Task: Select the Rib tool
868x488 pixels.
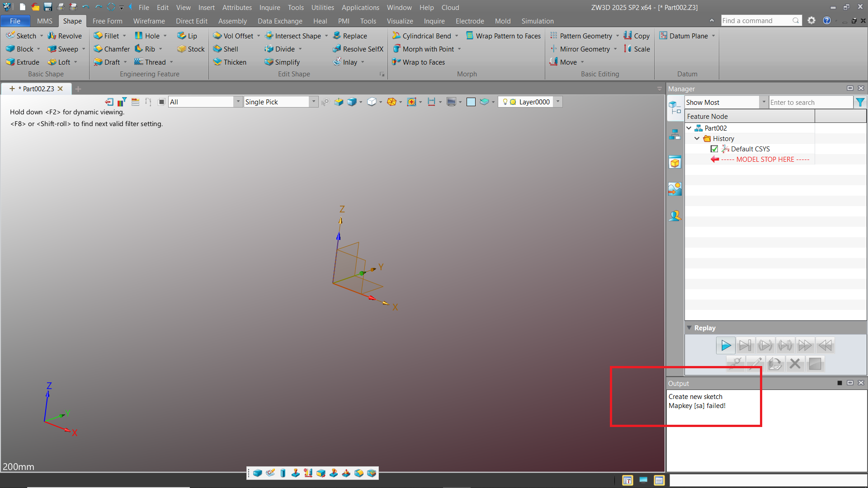Action: tap(145, 49)
